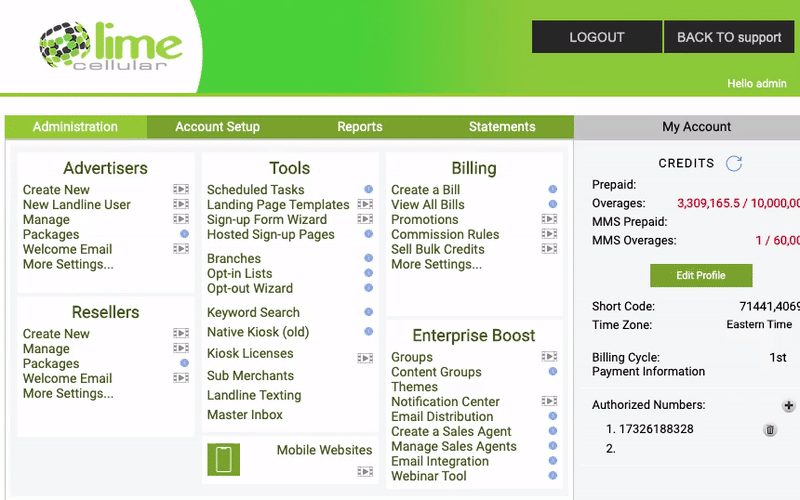Switch to the Administration tab
The width and height of the screenshot is (800, 500).
76,127
